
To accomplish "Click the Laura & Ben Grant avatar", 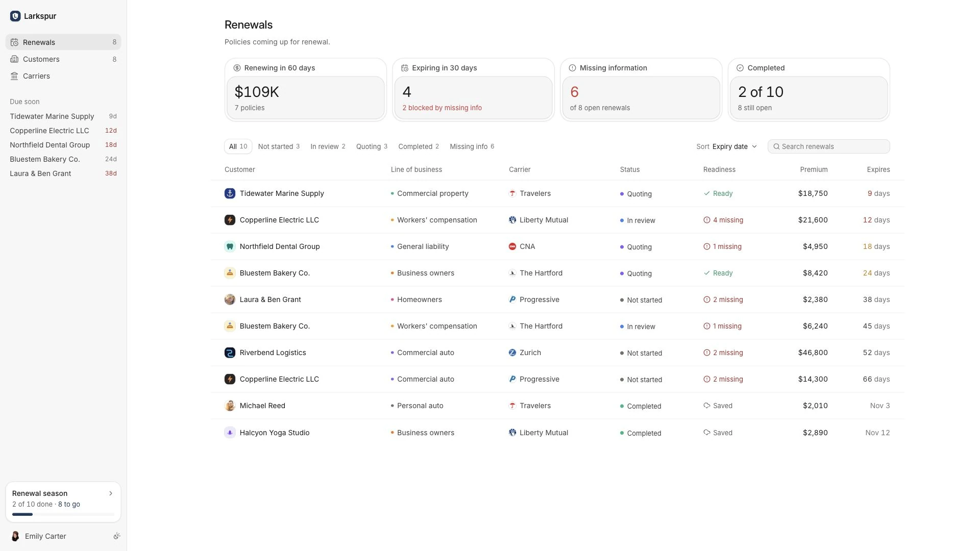I will pyautogui.click(x=230, y=299).
